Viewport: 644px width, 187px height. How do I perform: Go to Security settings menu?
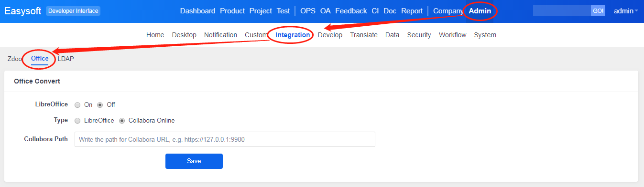click(x=419, y=35)
